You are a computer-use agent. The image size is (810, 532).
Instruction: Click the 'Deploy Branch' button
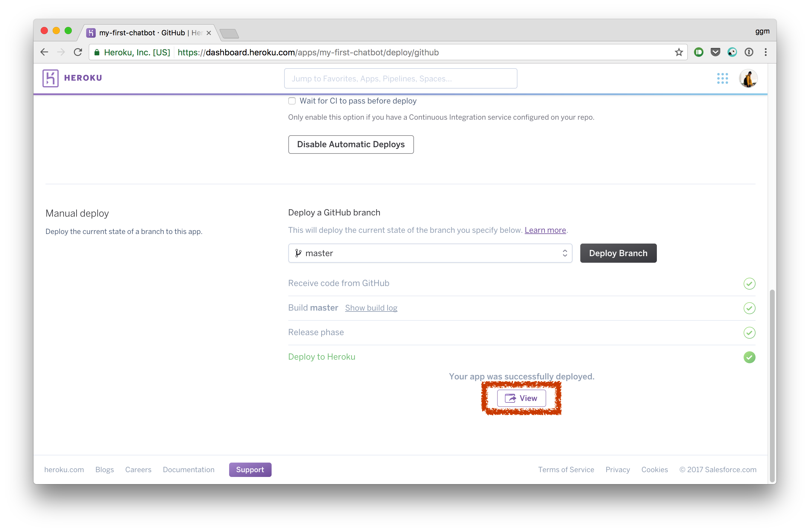[x=618, y=253]
